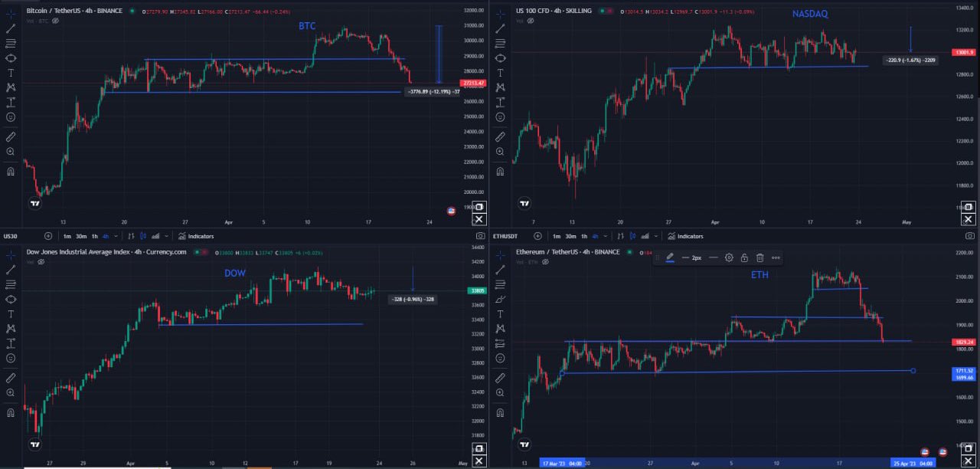Open line color pencil swatch in floating toolbar

[670, 257]
